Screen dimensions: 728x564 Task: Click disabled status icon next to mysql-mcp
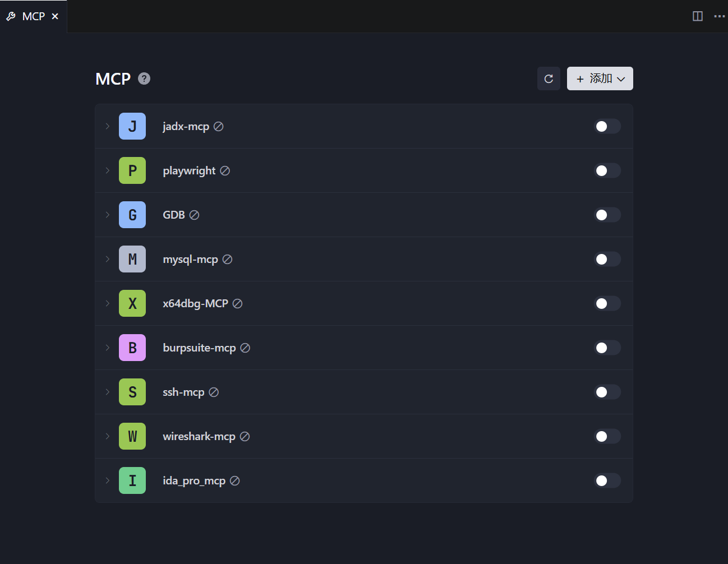[x=227, y=260]
